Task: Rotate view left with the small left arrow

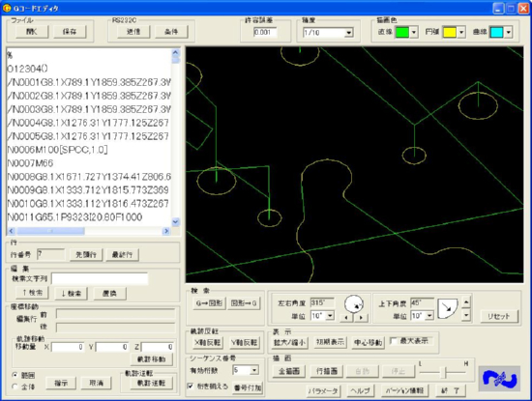Action: [x=346, y=318]
